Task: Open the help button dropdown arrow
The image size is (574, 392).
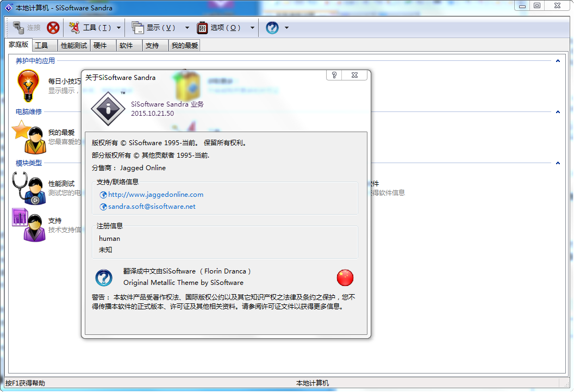Action: point(286,28)
